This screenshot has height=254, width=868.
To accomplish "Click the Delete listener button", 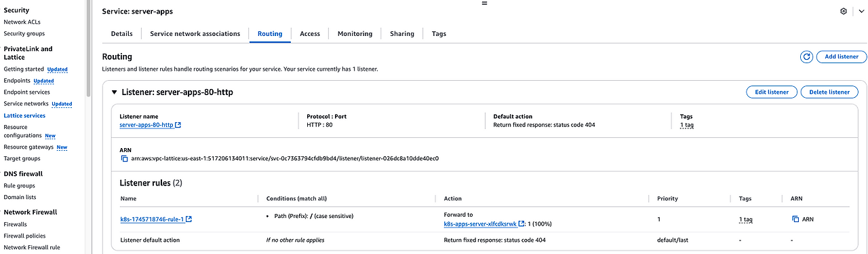I will [x=829, y=92].
